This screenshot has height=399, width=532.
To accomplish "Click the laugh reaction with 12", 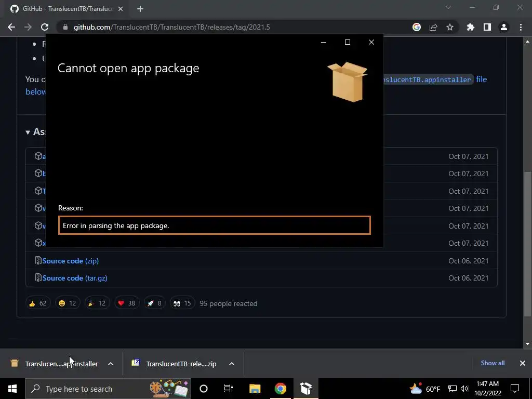I will pos(68,303).
